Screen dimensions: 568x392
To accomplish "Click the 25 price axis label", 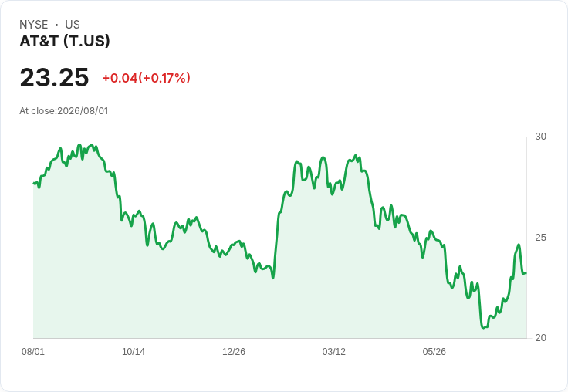I will pos(540,238).
